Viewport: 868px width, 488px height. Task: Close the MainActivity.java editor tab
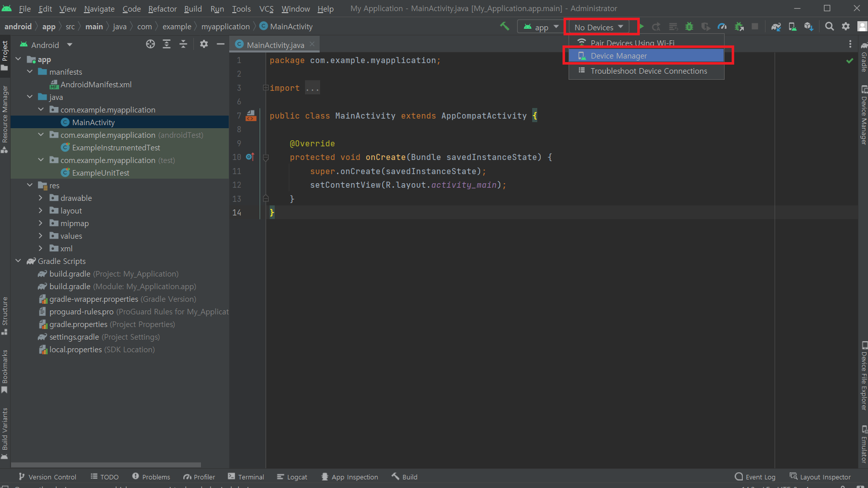(x=312, y=44)
